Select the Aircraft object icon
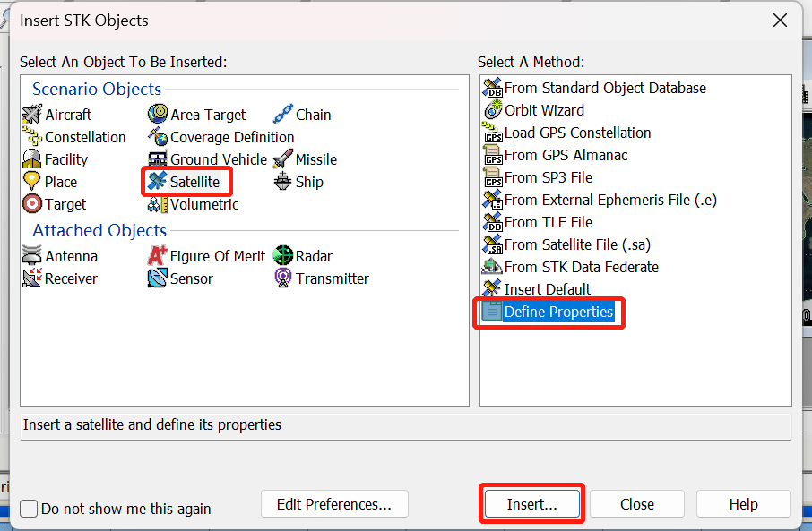This screenshot has height=531, width=812. 32,115
